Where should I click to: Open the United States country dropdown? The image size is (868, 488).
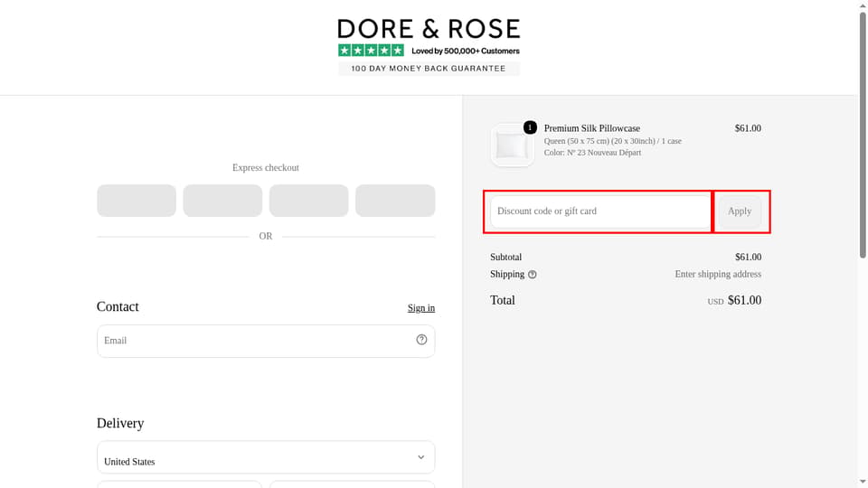coord(266,457)
